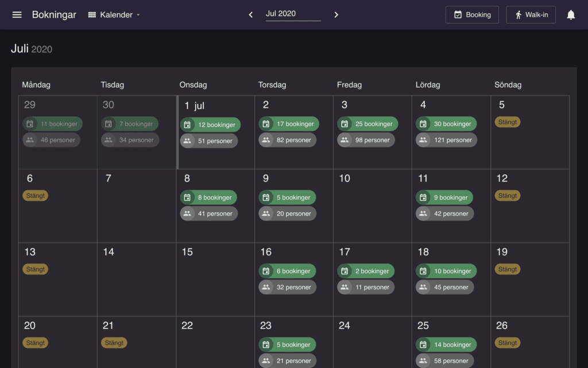
Task: Click calendar icon on 8 bookinger
Action: tap(188, 197)
